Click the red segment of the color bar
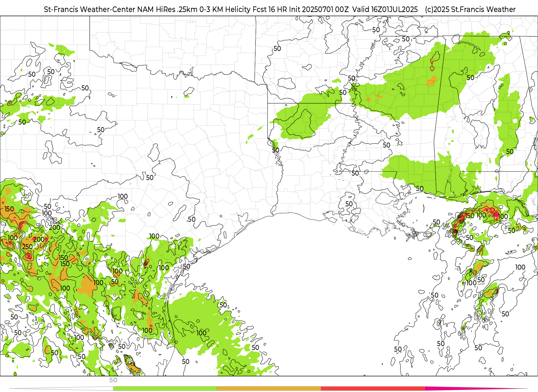This screenshot has width=538, height=392. pos(373,389)
